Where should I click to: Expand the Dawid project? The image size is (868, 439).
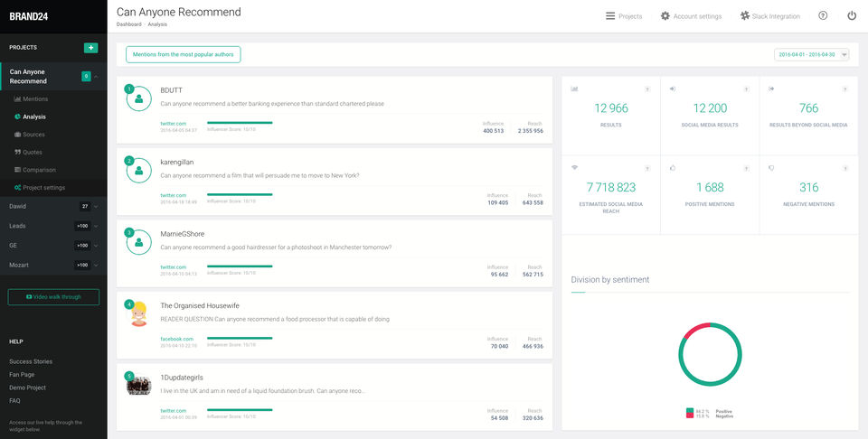pos(96,206)
